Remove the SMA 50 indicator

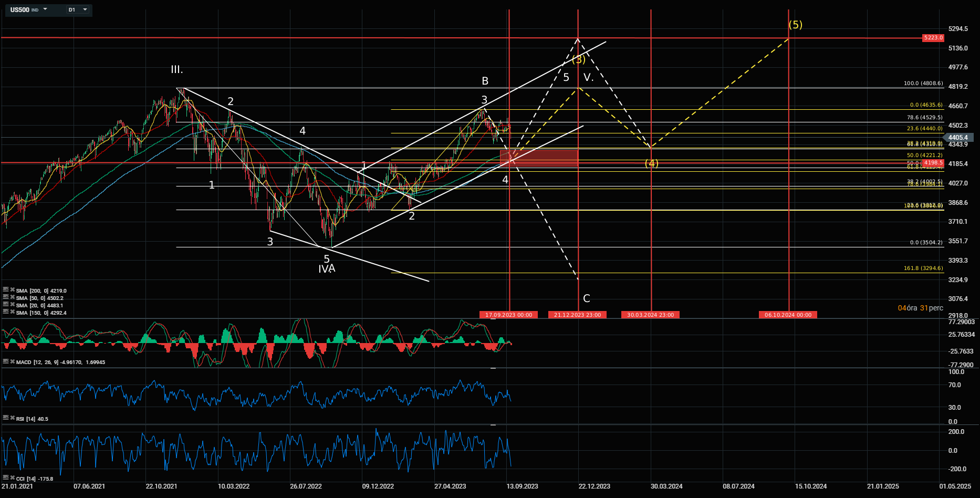pos(12,297)
